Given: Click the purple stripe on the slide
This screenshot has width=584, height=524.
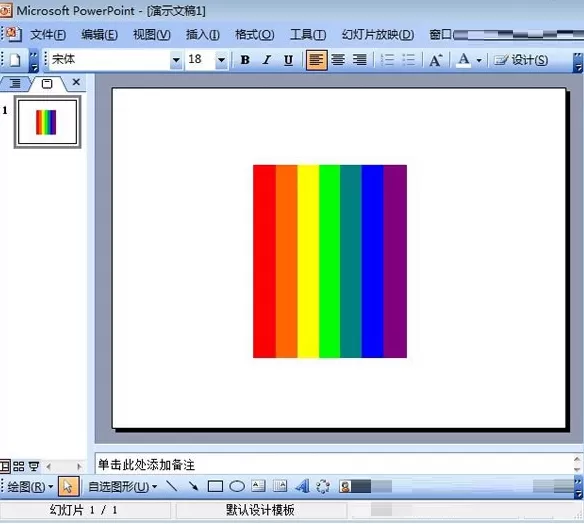Looking at the screenshot, I should 395,261.
